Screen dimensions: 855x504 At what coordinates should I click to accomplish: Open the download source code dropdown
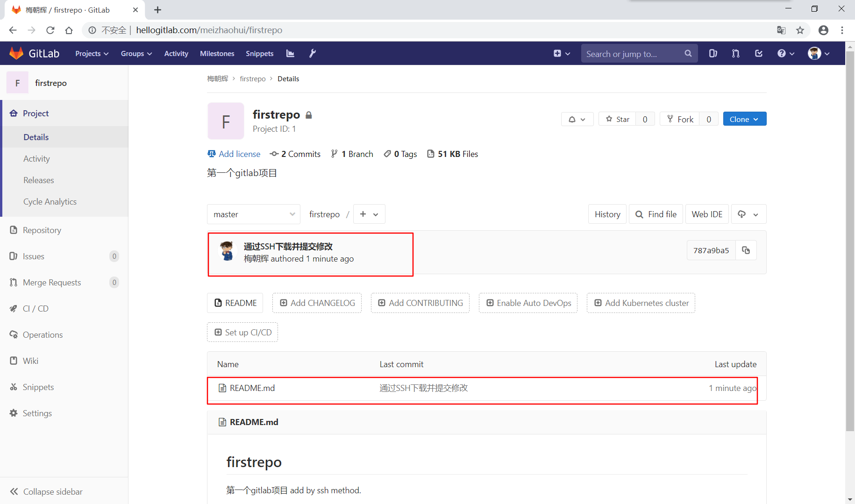(748, 214)
